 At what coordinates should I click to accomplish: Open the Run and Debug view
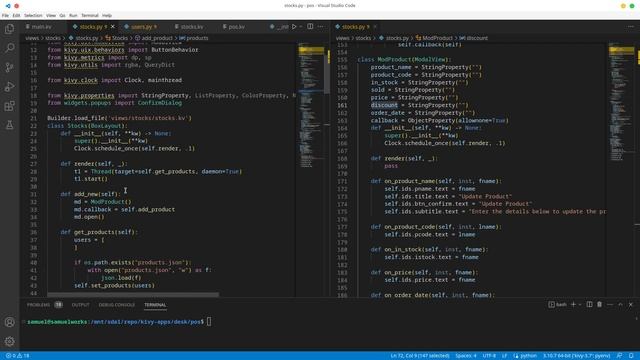pyautogui.click(x=9, y=87)
